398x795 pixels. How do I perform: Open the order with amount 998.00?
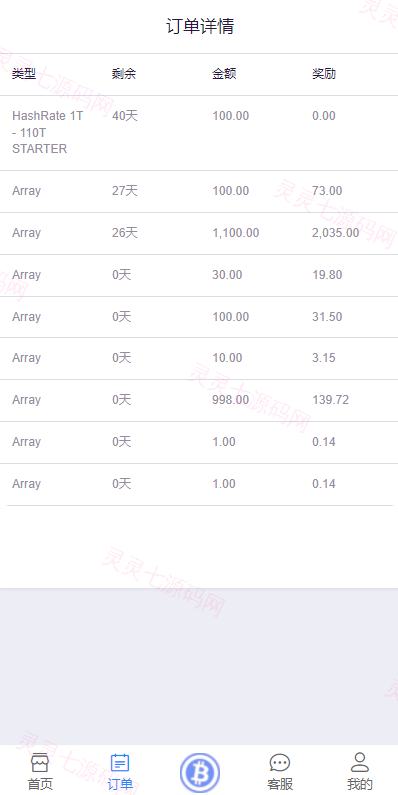point(199,401)
